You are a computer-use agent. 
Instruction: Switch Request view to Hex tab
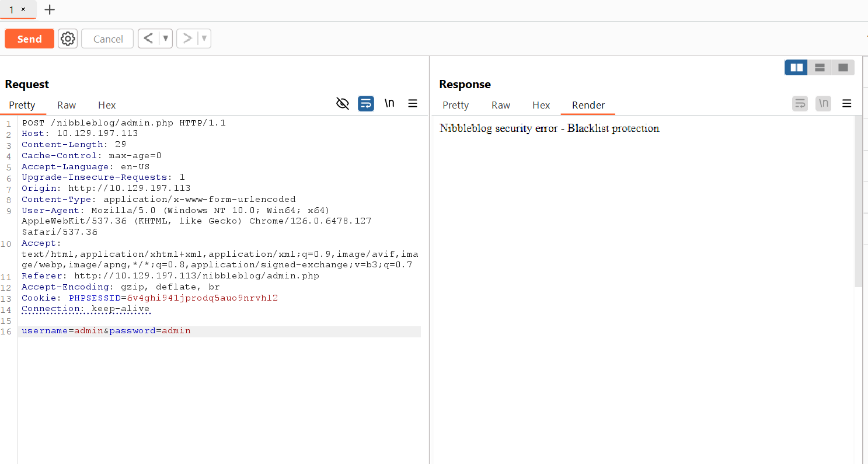pyautogui.click(x=107, y=105)
